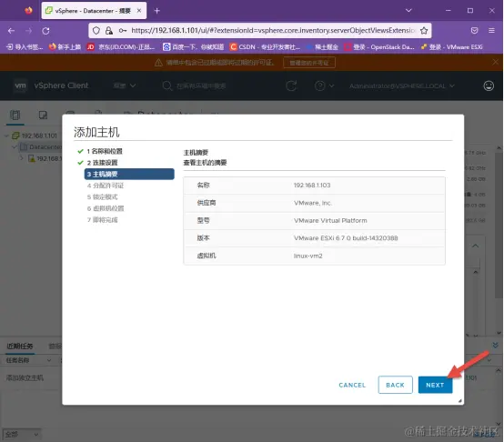The height and width of the screenshot is (442, 504).
Task: Dismiss the orange license warning banner
Action: point(495,62)
